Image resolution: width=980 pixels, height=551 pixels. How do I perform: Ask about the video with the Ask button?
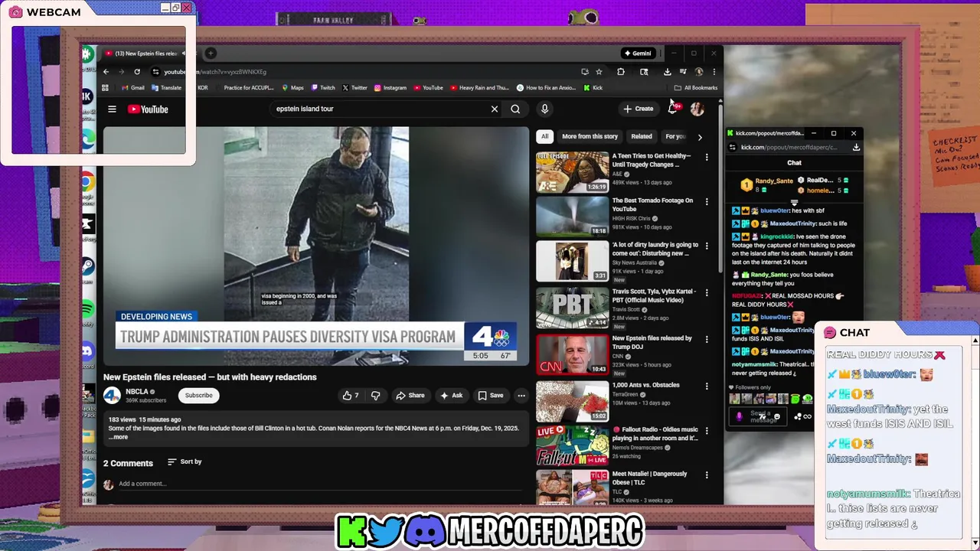tap(451, 396)
